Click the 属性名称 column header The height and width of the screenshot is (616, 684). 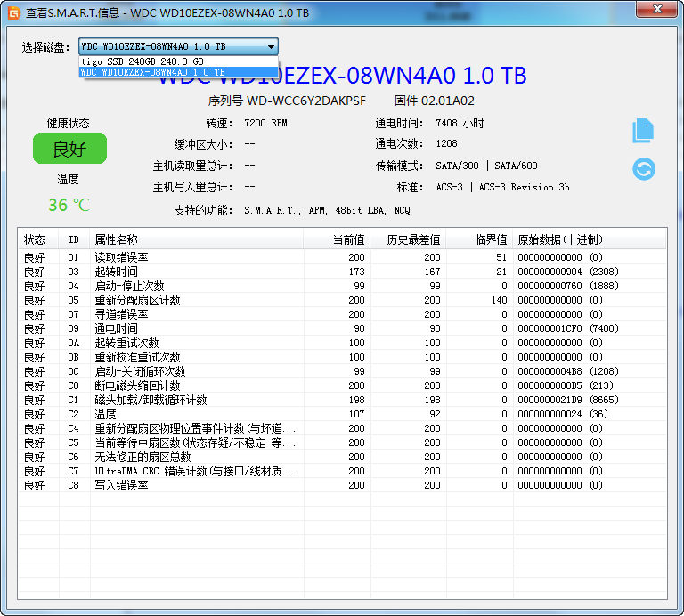click(x=196, y=239)
